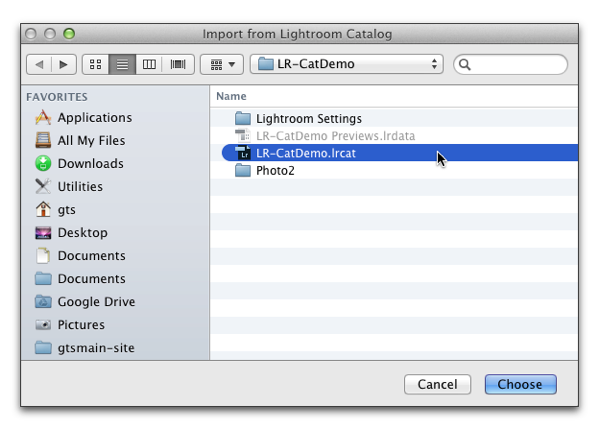Select the Lightroom Settings folder
The height and width of the screenshot is (430, 600).
coord(308,119)
